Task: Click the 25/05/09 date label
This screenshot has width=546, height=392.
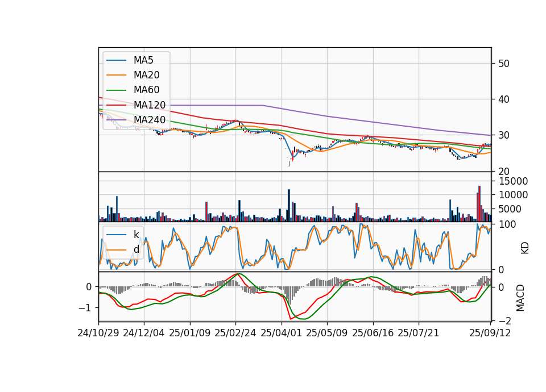Action: tap(327, 333)
